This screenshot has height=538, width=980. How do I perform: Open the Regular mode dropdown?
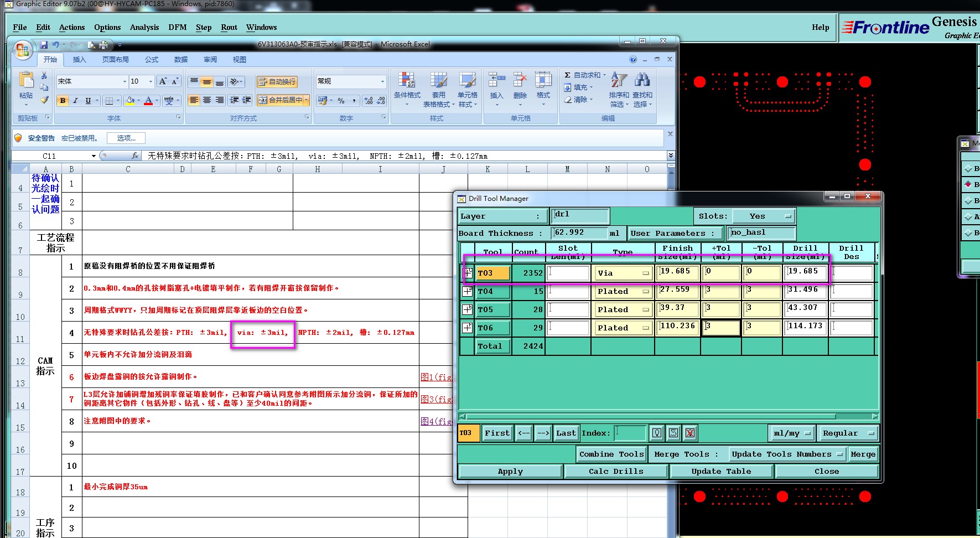pyautogui.click(x=848, y=433)
